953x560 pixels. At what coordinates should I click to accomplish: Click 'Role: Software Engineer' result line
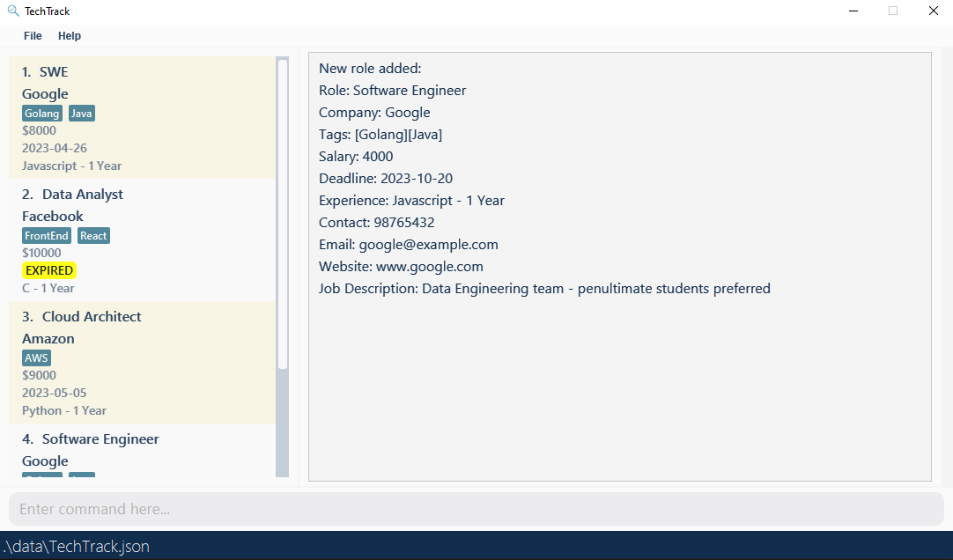[x=393, y=91]
